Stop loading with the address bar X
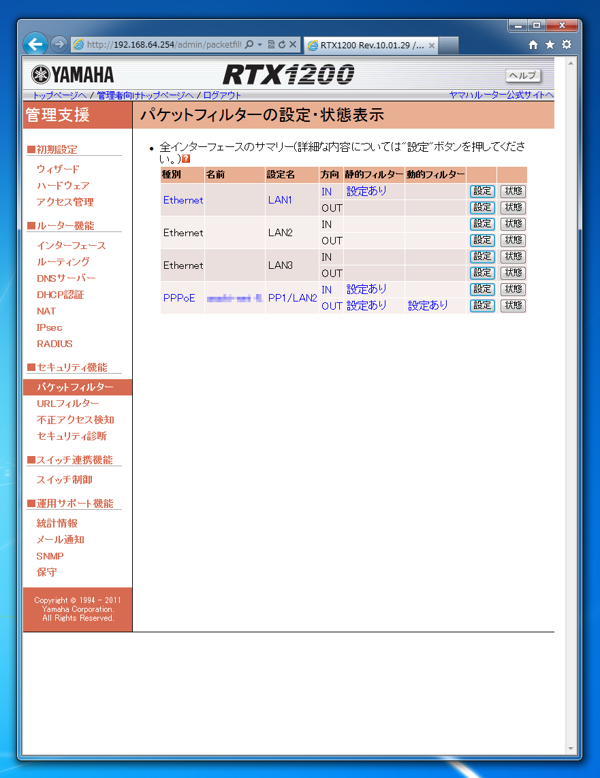Viewport: 600px width, 778px height. (293, 45)
